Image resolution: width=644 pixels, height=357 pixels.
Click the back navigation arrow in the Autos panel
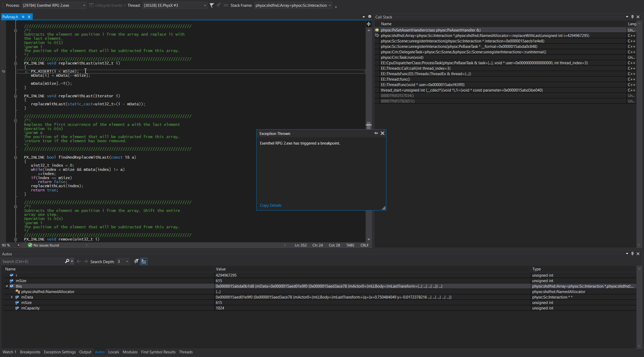tap(79, 261)
